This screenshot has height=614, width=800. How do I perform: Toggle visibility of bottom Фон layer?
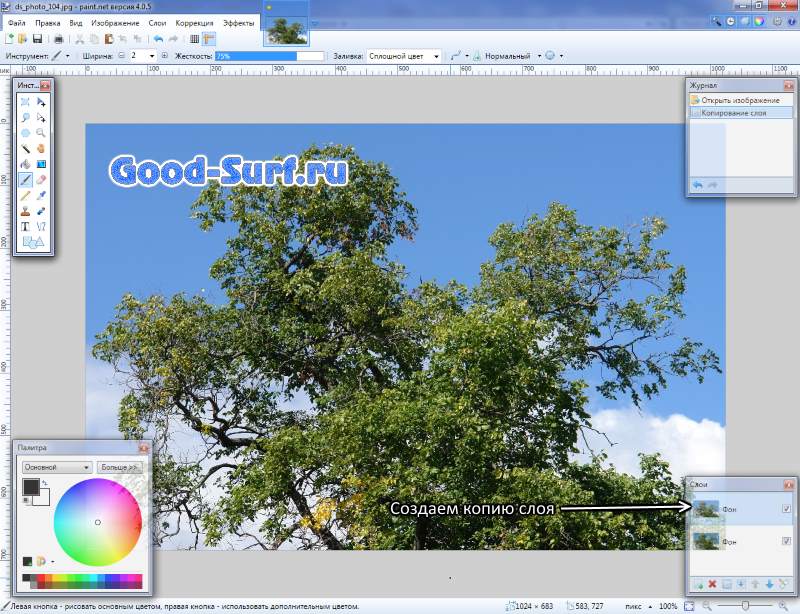point(786,540)
